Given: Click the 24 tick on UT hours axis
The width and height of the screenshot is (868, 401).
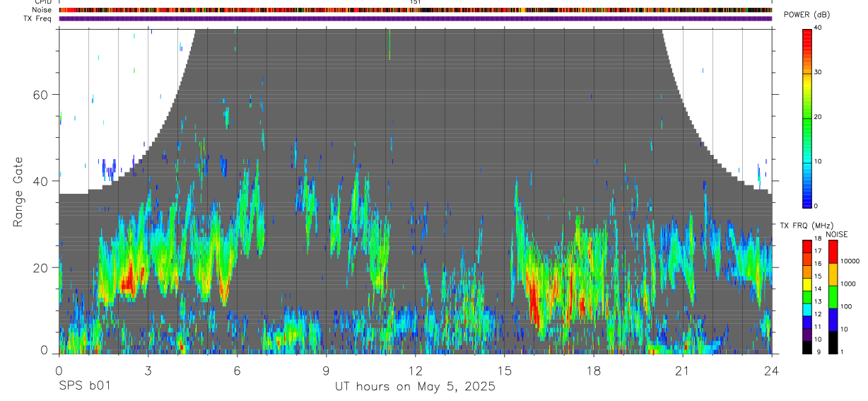Looking at the screenshot, I should (x=771, y=370).
